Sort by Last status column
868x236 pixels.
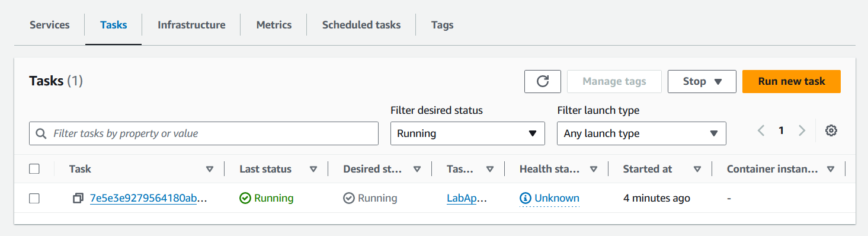[x=313, y=169]
